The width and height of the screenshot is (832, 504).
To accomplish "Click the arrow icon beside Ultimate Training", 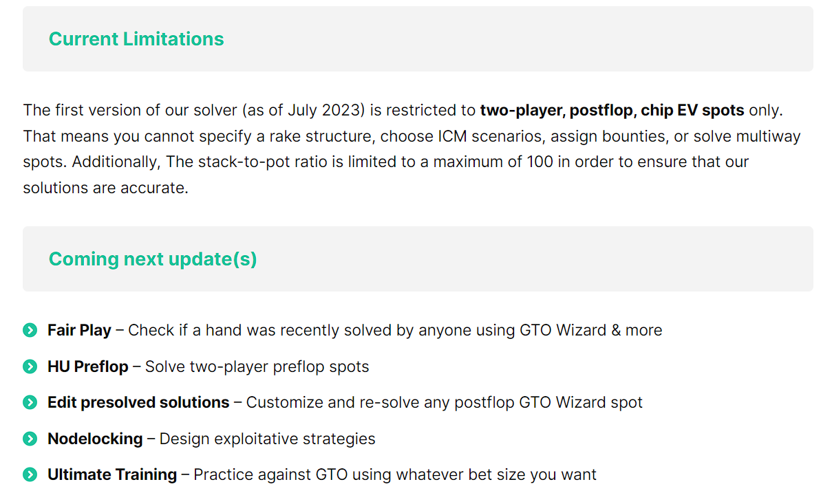I will (30, 474).
